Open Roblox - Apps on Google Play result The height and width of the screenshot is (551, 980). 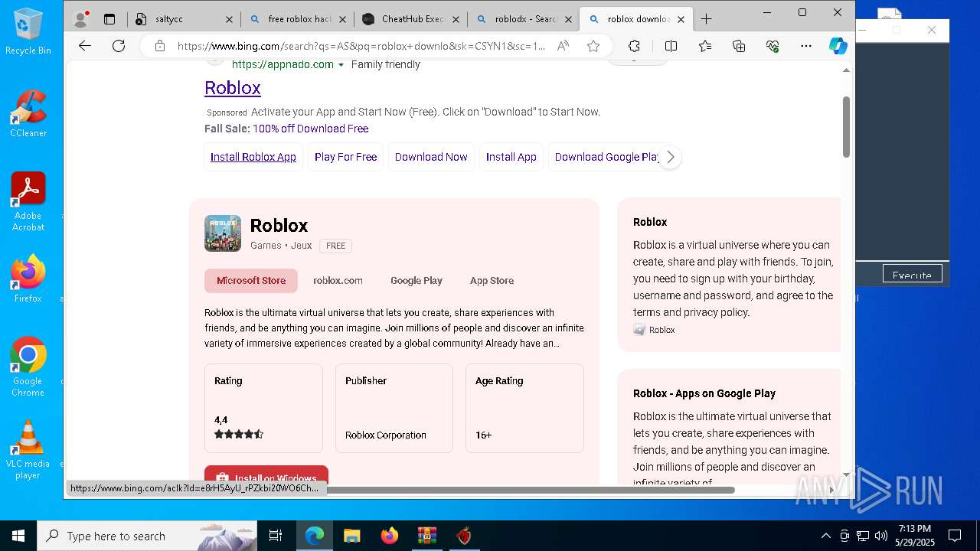pos(704,393)
